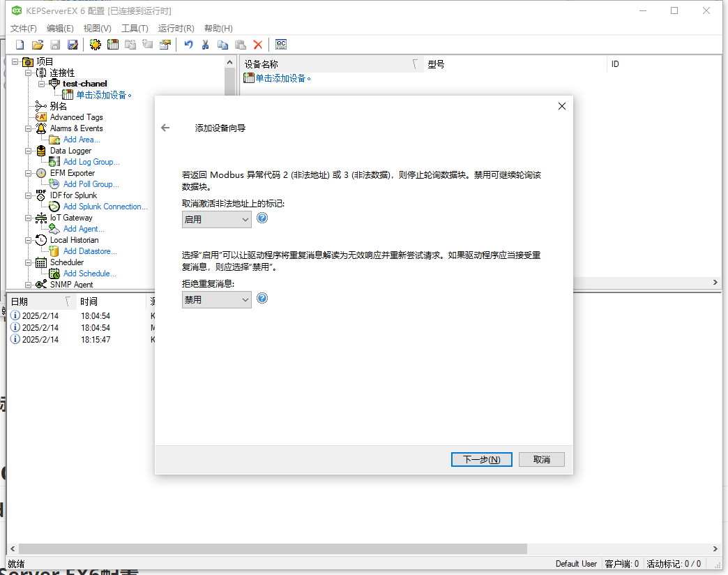
Task: Collapse the Alarms & Events node
Action: 28,128
